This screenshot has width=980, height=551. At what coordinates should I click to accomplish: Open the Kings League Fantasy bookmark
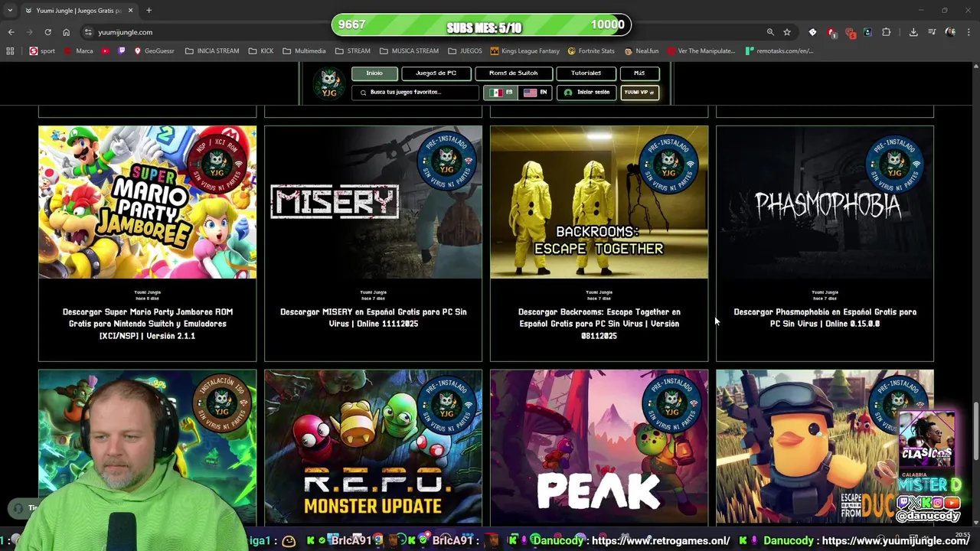(524, 51)
